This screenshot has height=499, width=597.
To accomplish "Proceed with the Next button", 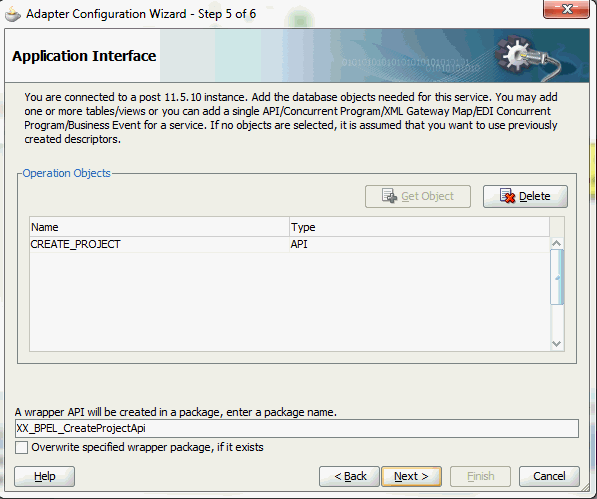I will click(x=412, y=476).
